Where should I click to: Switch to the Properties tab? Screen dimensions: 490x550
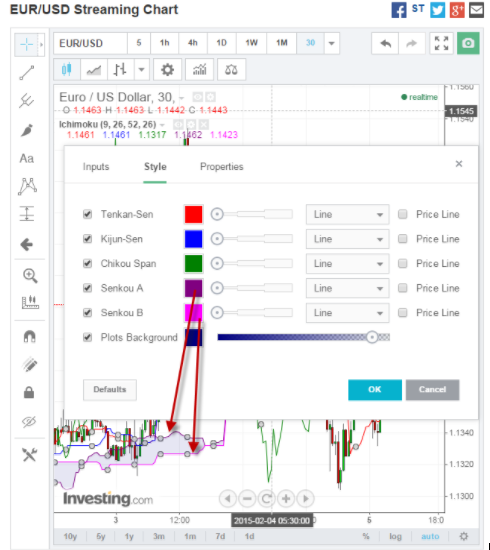pos(221,167)
